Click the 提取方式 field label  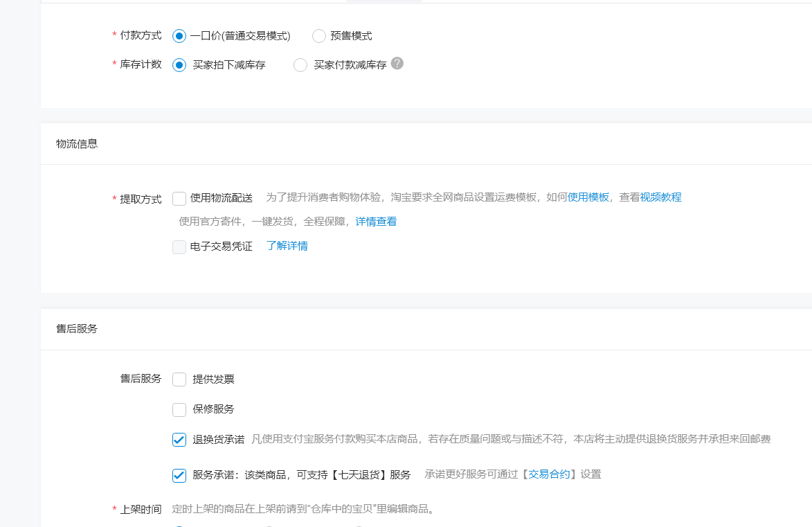[x=141, y=199]
